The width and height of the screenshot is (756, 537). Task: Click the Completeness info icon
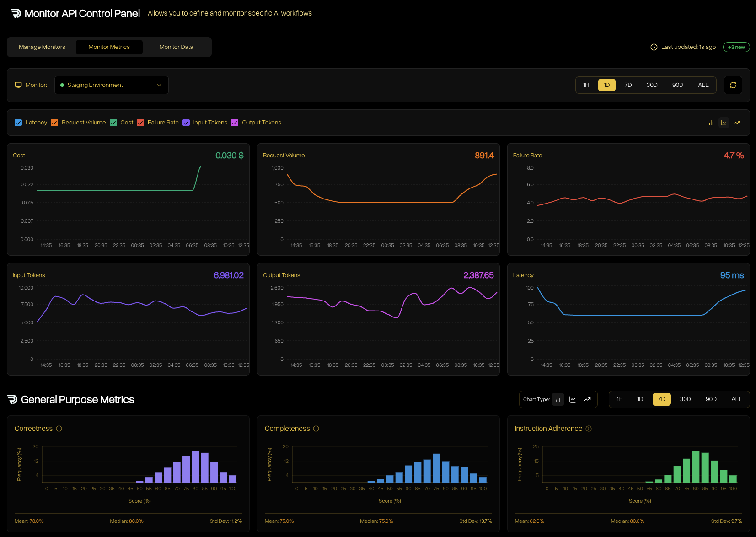click(316, 429)
